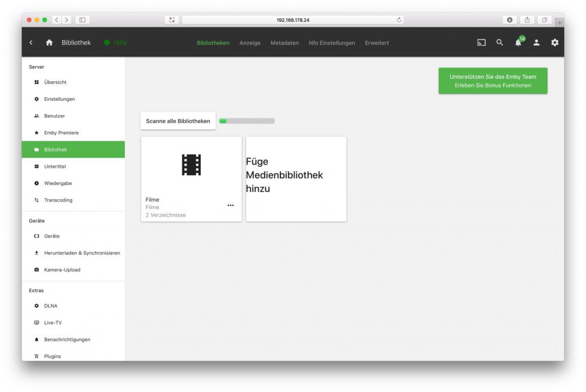Open Emby Premiere in the sidebar

click(x=73, y=133)
